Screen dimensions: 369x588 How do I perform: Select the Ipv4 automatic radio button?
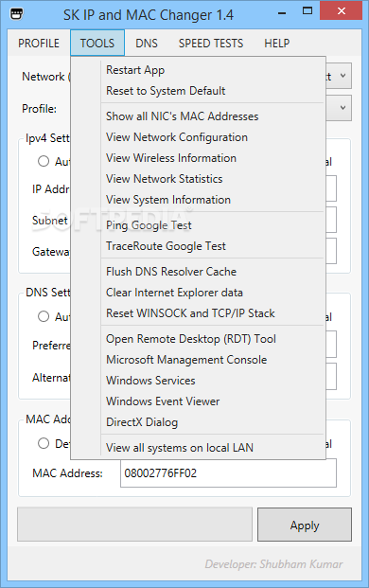[x=44, y=161]
